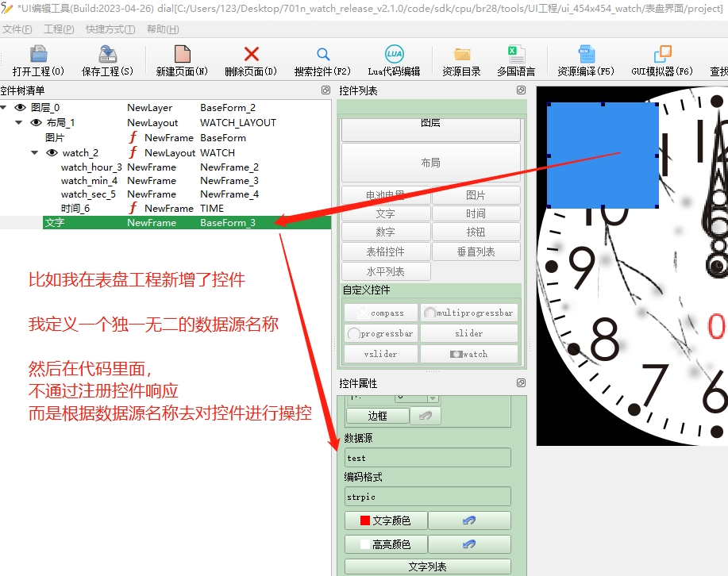Save project with 保存工程 icon
Screen dimensions: 728x576
(x=107, y=54)
